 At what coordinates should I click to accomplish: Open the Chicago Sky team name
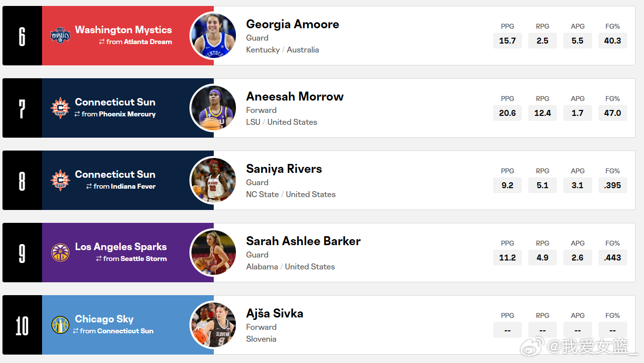click(x=104, y=319)
